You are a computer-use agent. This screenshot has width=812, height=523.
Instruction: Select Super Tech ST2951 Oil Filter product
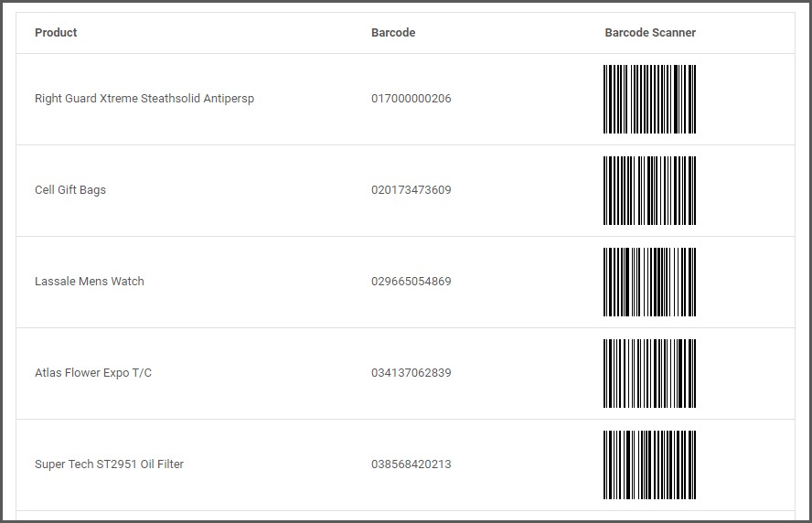tap(109, 464)
